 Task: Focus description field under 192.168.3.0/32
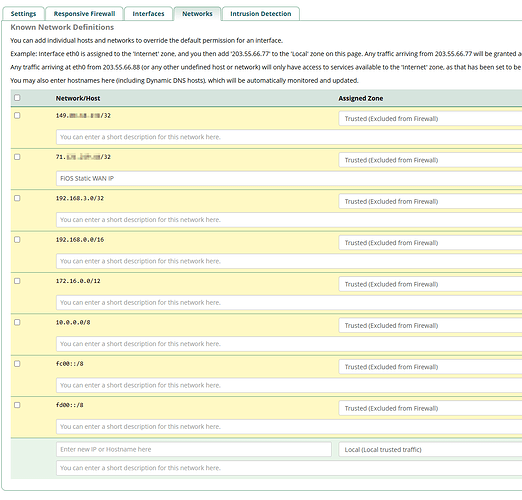(x=289, y=220)
